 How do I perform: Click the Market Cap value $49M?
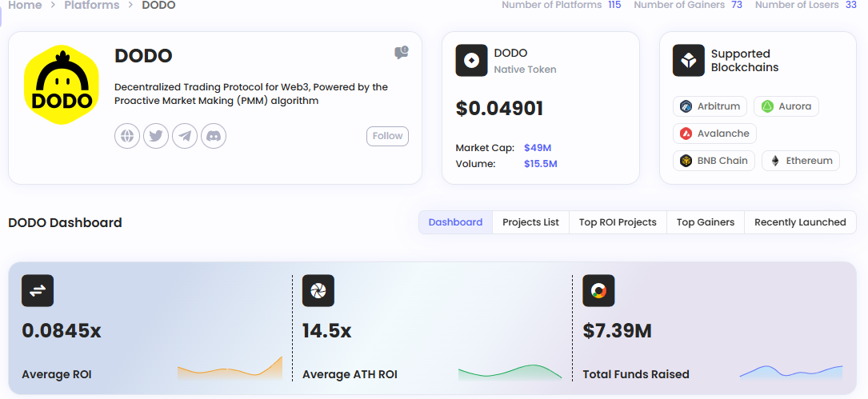(538, 148)
